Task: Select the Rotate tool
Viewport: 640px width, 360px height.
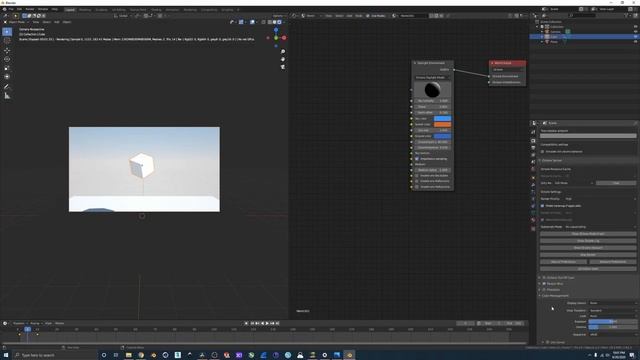Action: click(x=7, y=59)
